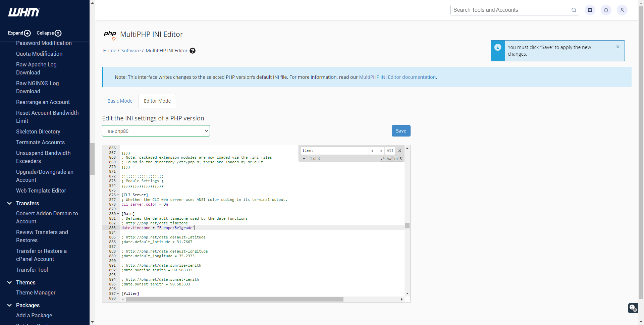Open the chat assistant icon at bottom right

[x=633, y=308]
